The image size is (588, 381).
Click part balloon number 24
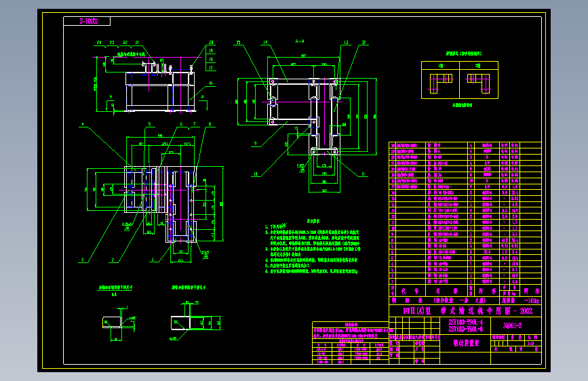(99, 43)
